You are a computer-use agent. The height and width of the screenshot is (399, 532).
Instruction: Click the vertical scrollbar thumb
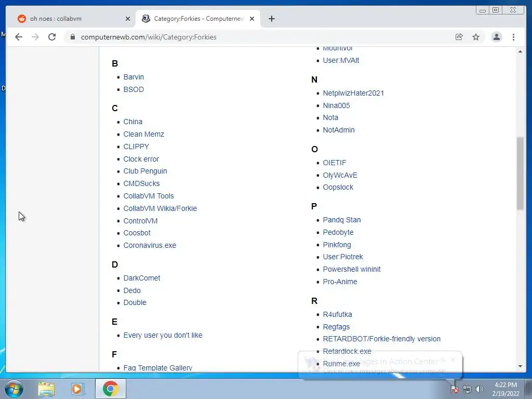tap(520, 174)
